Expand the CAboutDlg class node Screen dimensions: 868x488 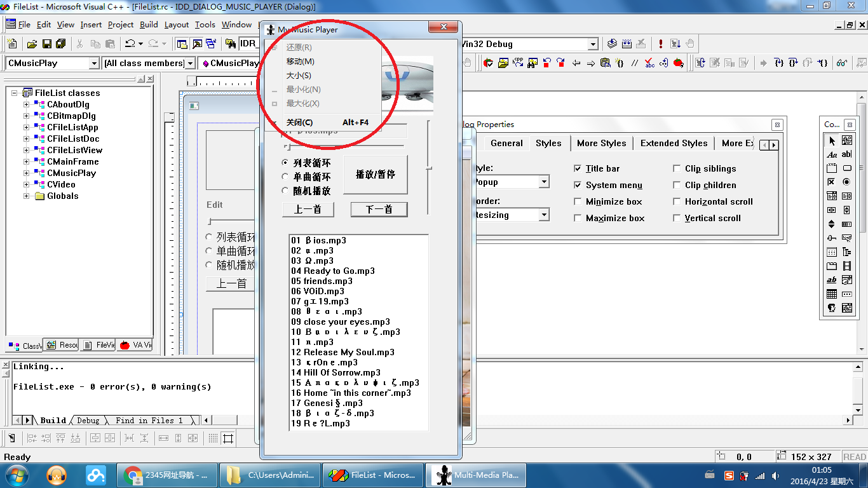click(27, 104)
